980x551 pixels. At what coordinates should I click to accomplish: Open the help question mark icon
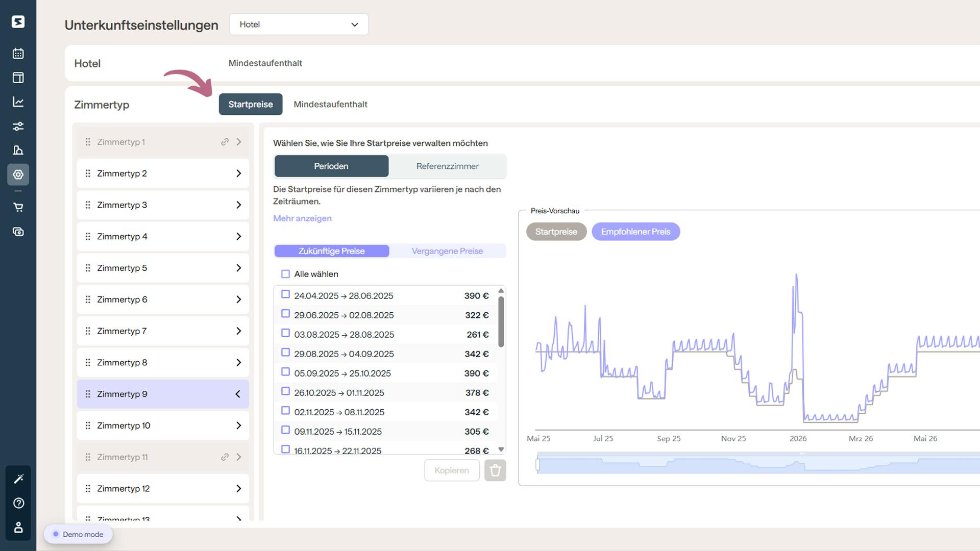pyautogui.click(x=18, y=503)
